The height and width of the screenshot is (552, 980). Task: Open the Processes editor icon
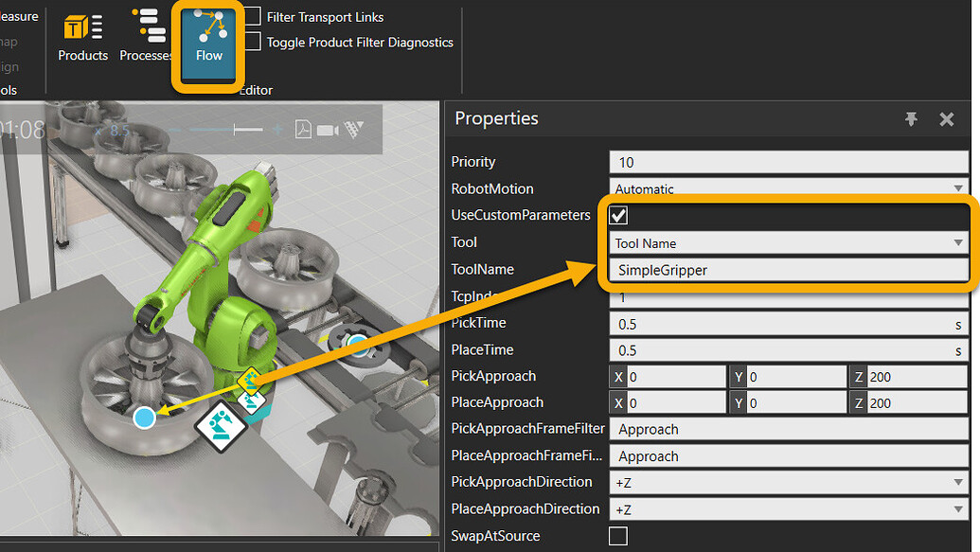pos(147,35)
